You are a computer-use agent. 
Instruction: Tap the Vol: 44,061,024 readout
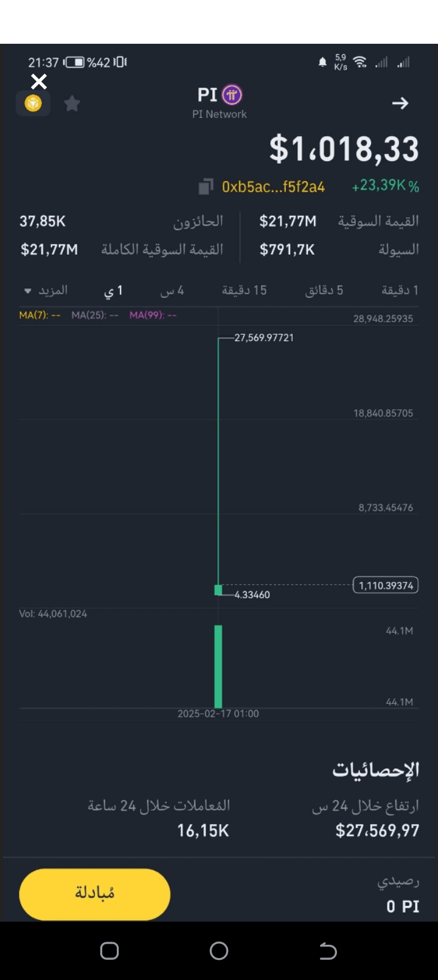click(x=53, y=614)
